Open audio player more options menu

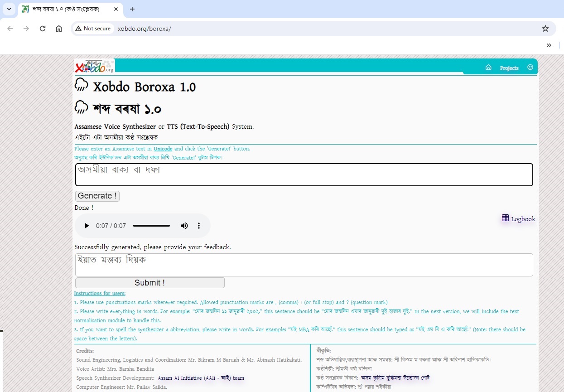198,226
